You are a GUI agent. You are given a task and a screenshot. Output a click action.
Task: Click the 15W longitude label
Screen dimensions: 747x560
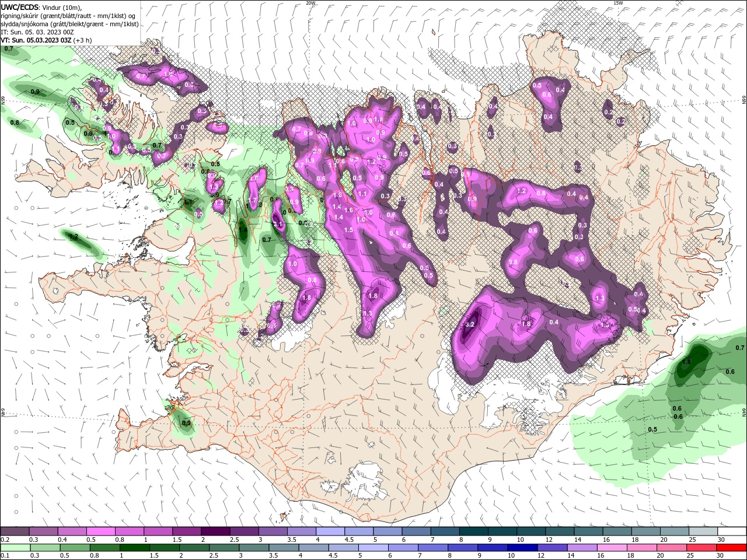(x=618, y=3)
